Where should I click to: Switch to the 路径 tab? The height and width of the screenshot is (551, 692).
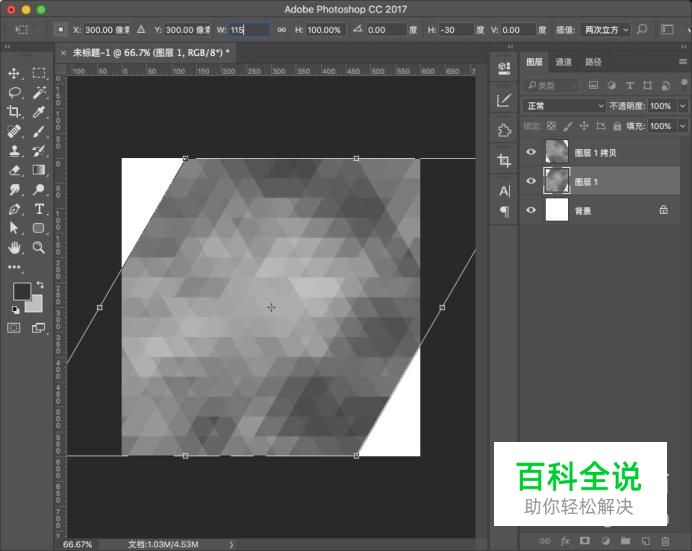(593, 62)
